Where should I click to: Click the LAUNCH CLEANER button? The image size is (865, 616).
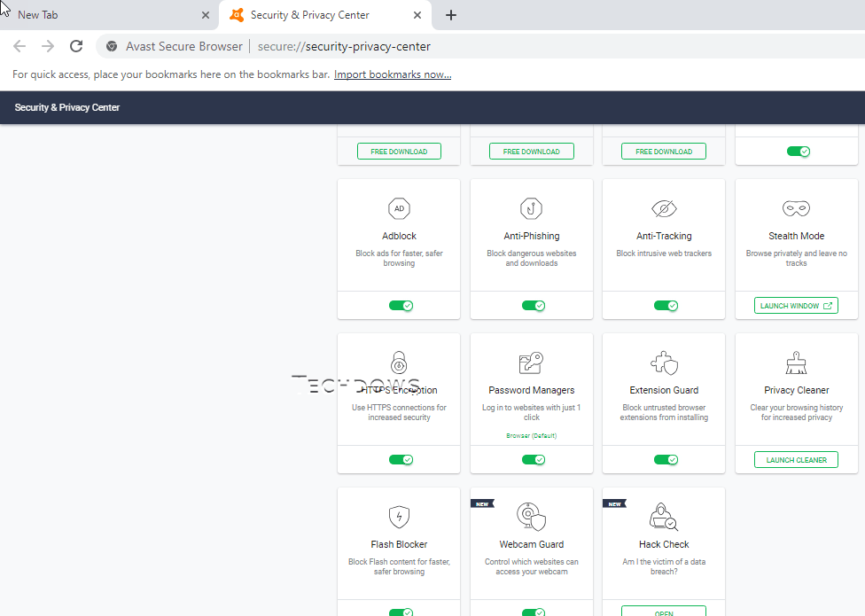[796, 459]
